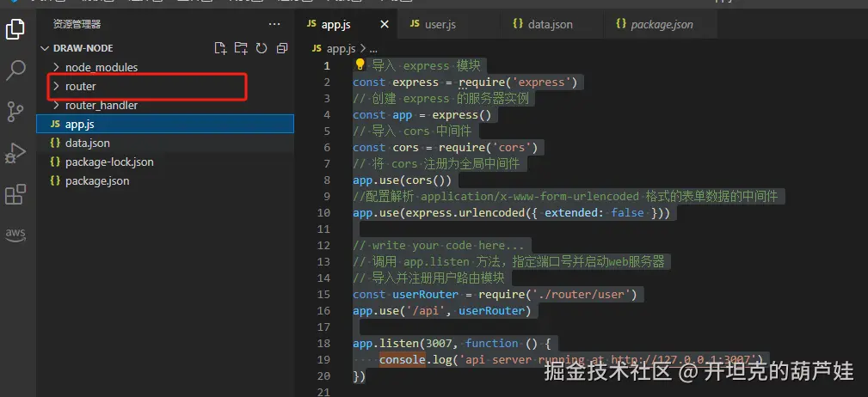Image resolution: width=868 pixels, height=397 pixels.
Task: Refresh the explorer file tree
Action: pyautogui.click(x=262, y=48)
